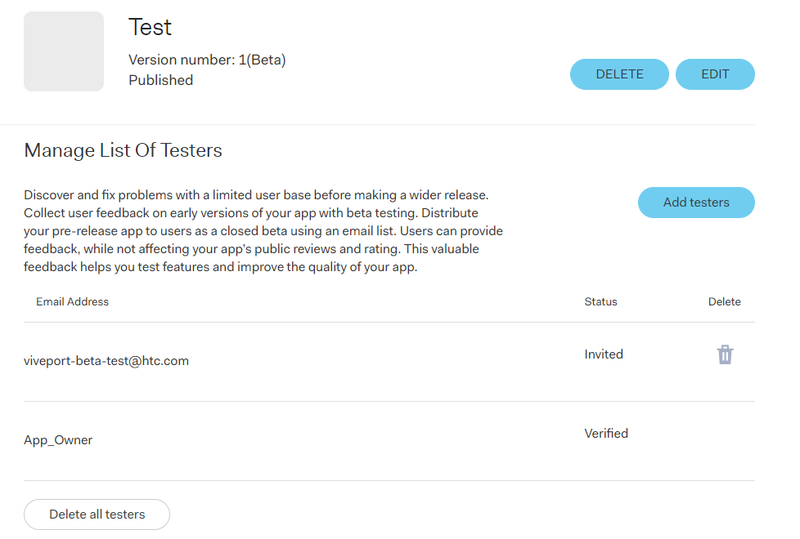Click the Delete column header
The image size is (800, 539).
tap(724, 302)
